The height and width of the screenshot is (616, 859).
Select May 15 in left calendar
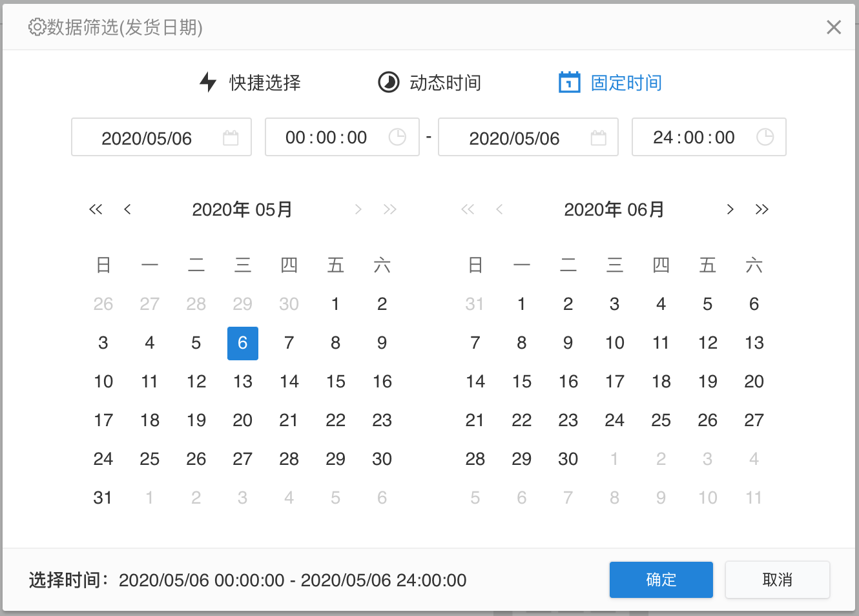coord(335,382)
